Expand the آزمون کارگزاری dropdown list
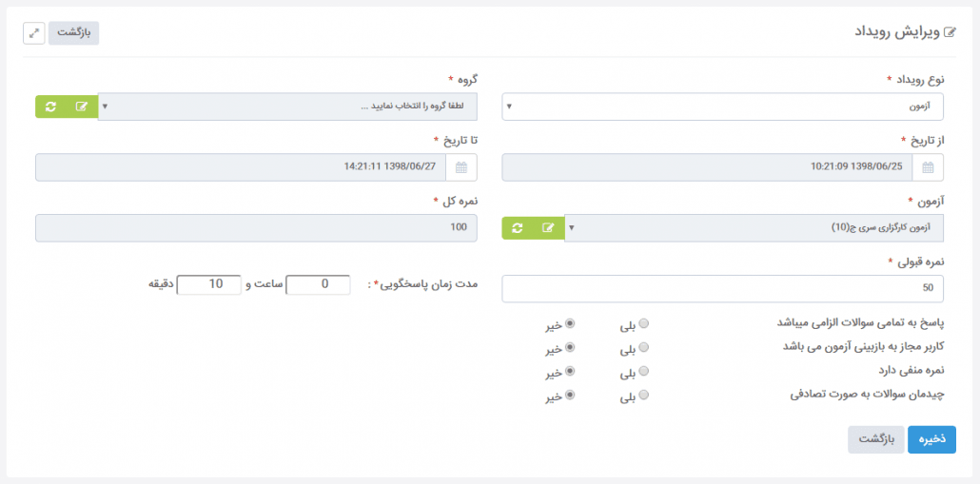 754,228
